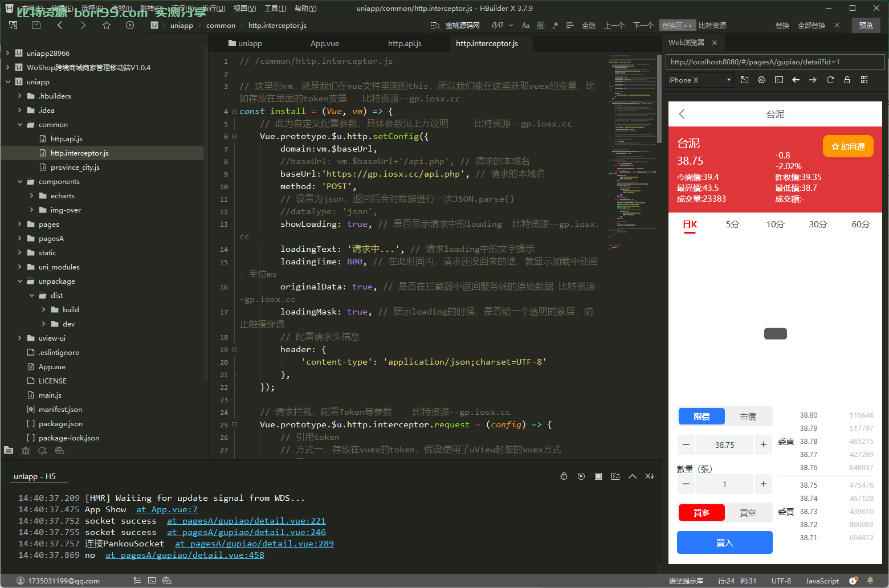The image size is (889, 588).
Task: Expand the echarts folder
Action: point(32,195)
